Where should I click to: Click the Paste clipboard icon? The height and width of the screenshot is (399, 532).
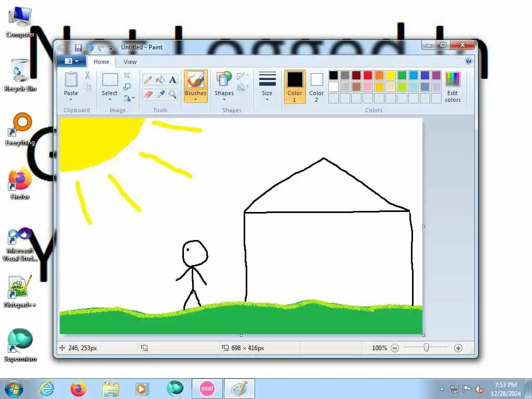click(x=71, y=79)
